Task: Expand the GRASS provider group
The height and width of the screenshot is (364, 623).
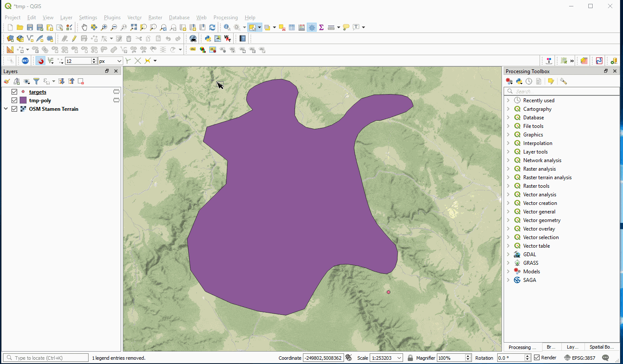Action: (x=508, y=263)
